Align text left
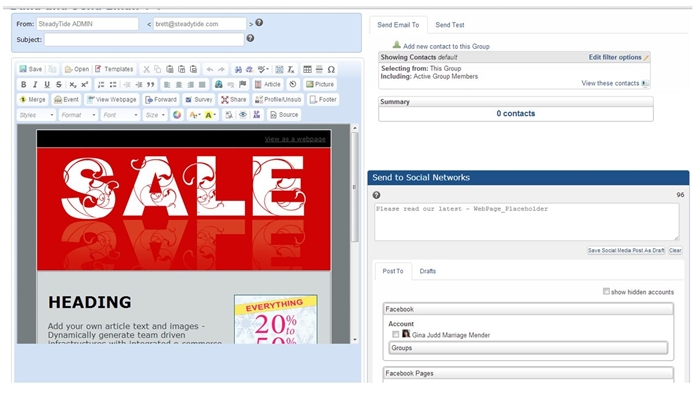This screenshot has width=700, height=394. point(167,84)
